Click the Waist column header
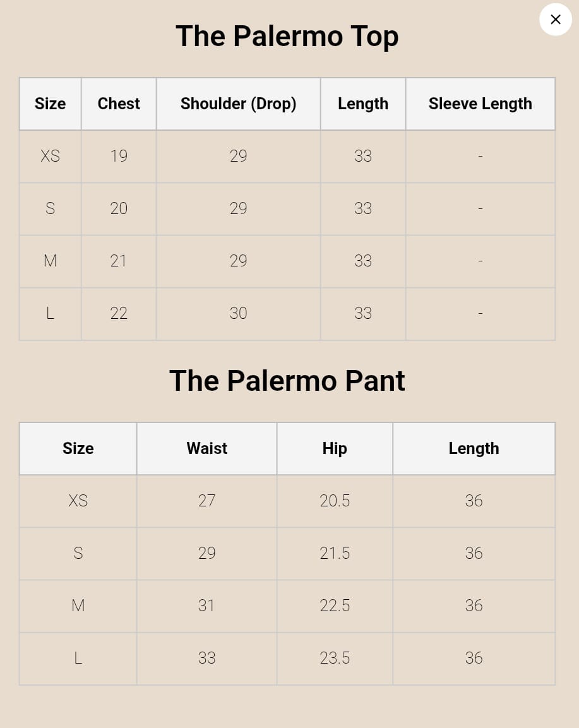The width and height of the screenshot is (579, 728). 206,449
